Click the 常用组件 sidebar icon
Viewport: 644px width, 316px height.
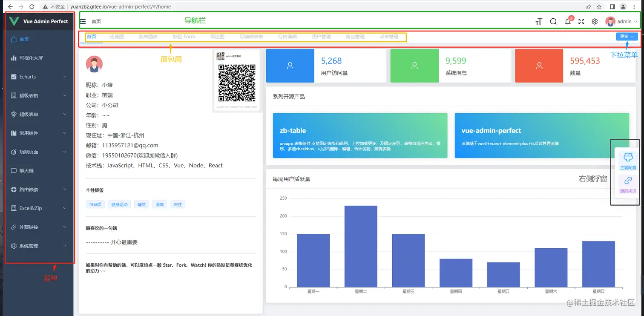pyautogui.click(x=14, y=133)
